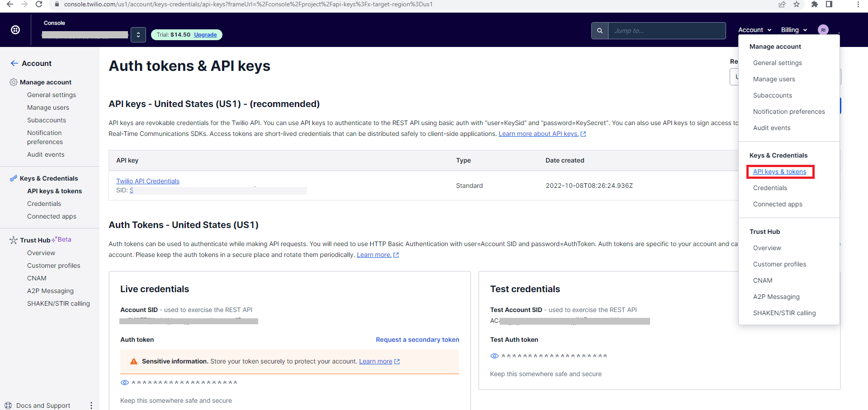The width and height of the screenshot is (868, 410).
Task: Select Trust Hub Overview in dropdown menu
Action: click(767, 248)
